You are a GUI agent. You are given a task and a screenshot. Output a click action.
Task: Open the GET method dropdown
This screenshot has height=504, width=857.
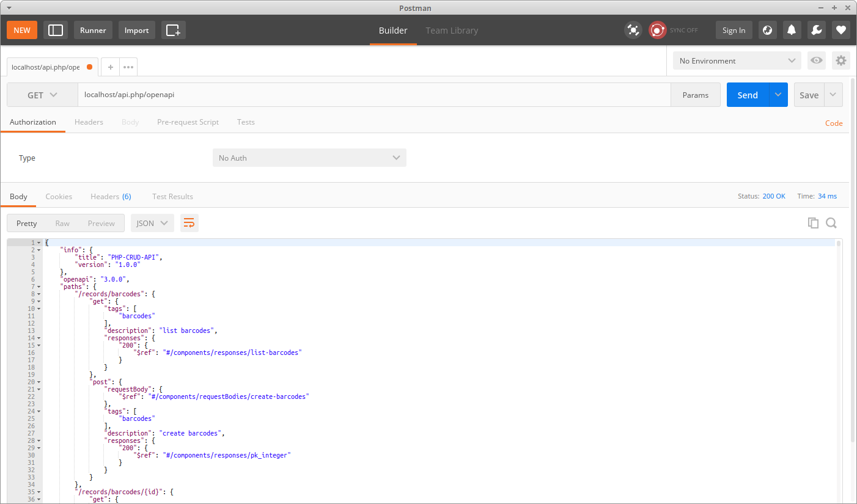42,95
